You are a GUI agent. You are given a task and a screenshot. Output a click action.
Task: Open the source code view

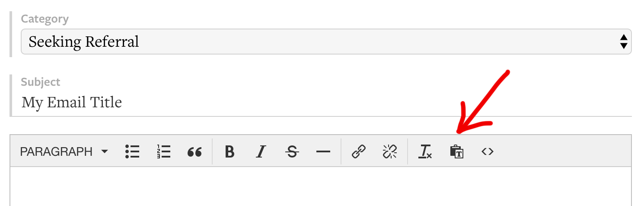tap(488, 152)
